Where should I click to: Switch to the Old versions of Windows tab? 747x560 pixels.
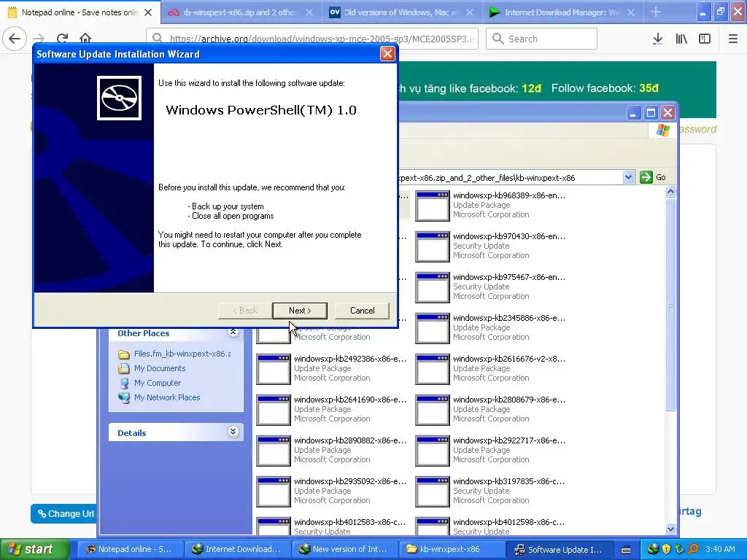400,12
